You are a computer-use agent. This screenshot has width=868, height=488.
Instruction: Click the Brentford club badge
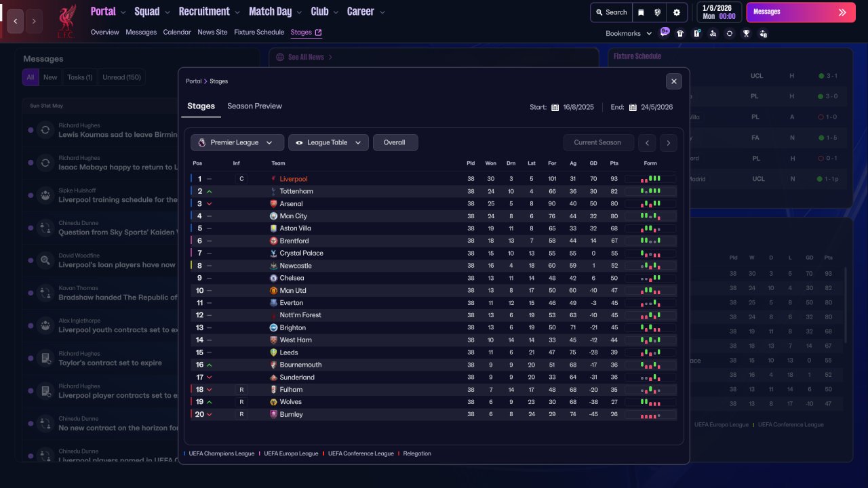[274, 241]
